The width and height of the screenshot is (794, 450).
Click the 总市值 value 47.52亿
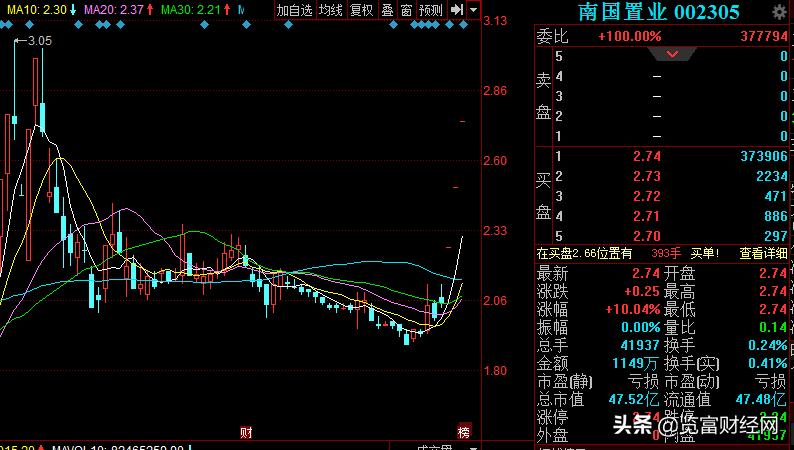pos(634,399)
